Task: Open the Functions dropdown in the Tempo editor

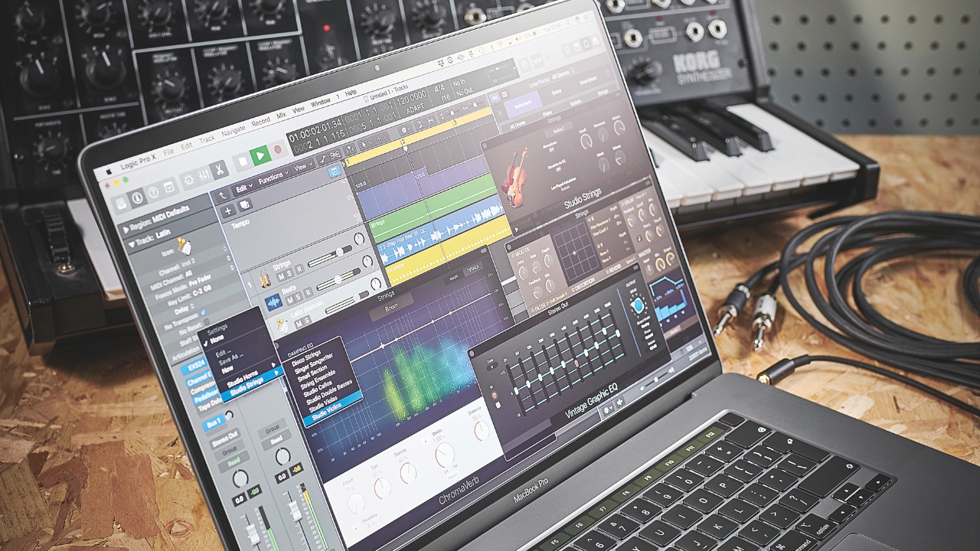Action: tap(273, 176)
